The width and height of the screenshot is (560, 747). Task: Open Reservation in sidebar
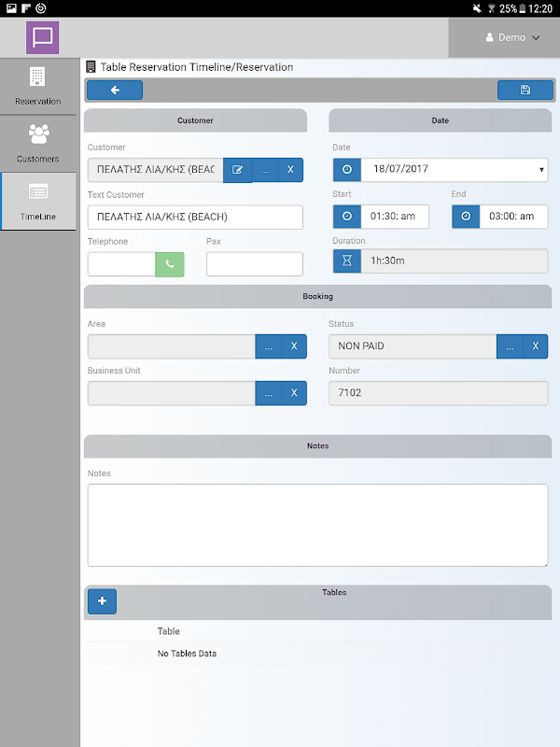(x=37, y=87)
